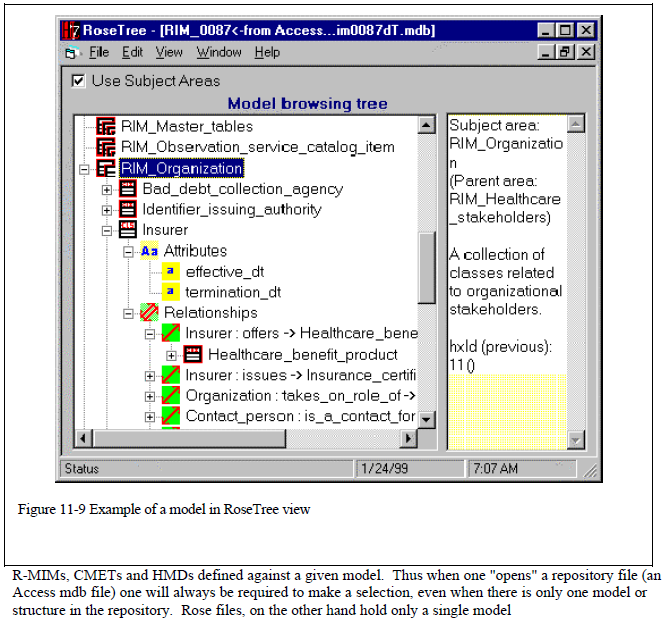The image size is (665, 621).
Task: Click the RIM_Organization subject area icon
Action: (106, 168)
